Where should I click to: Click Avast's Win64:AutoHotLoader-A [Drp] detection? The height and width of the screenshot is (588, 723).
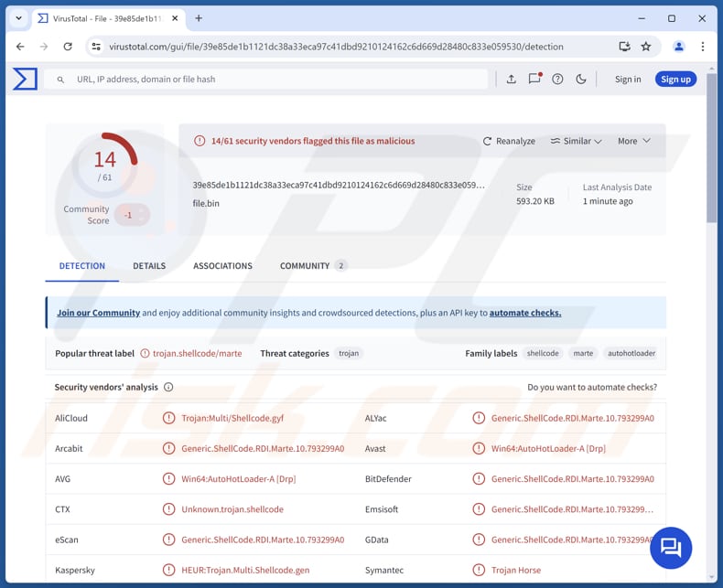(548, 448)
